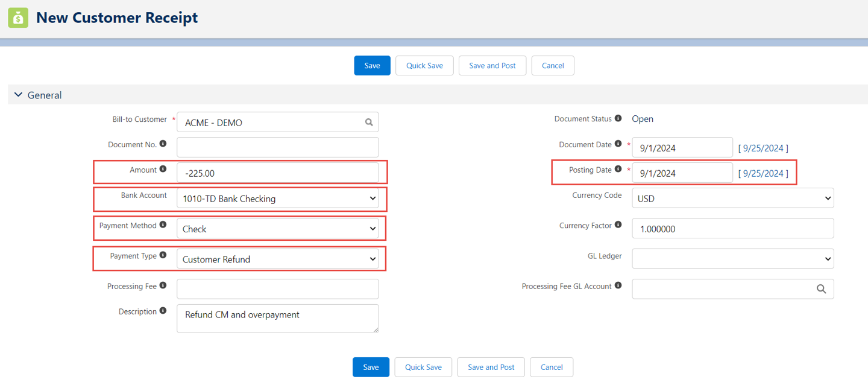Click info icon beside Processing Fee GL Account
The height and width of the screenshot is (379, 868).
click(618, 286)
